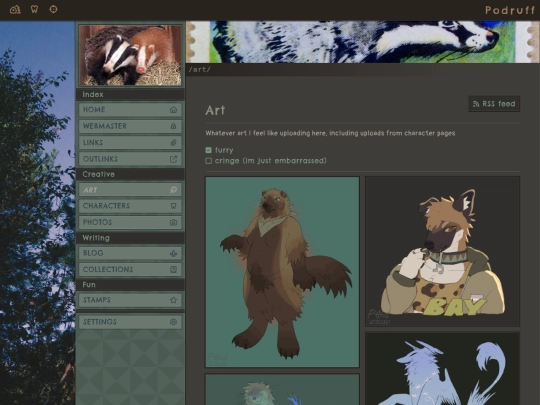Open the brown bear character artwork

282,272
